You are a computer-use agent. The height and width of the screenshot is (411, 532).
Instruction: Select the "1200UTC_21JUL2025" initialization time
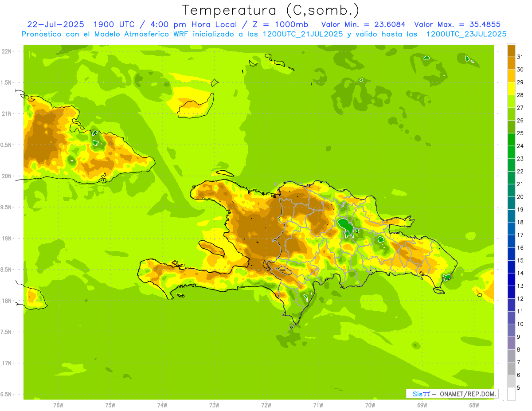(x=303, y=34)
